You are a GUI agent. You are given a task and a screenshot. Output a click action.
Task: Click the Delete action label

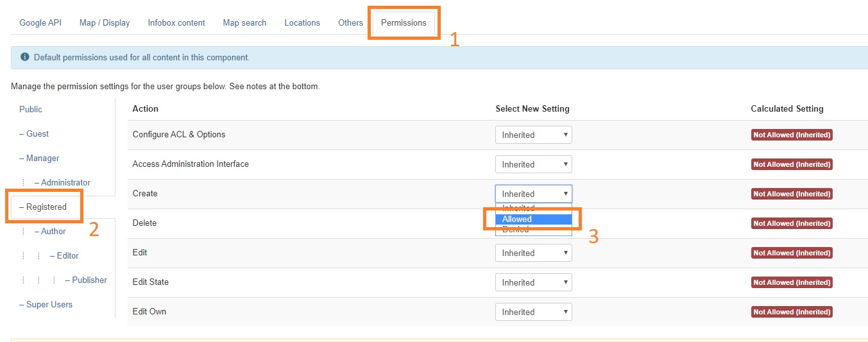point(144,223)
